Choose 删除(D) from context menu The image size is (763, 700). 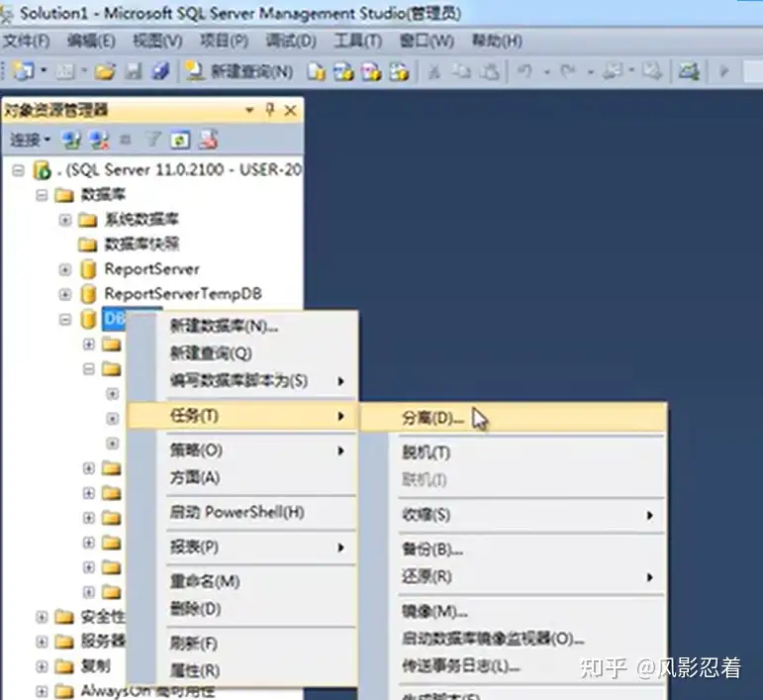[242, 609]
